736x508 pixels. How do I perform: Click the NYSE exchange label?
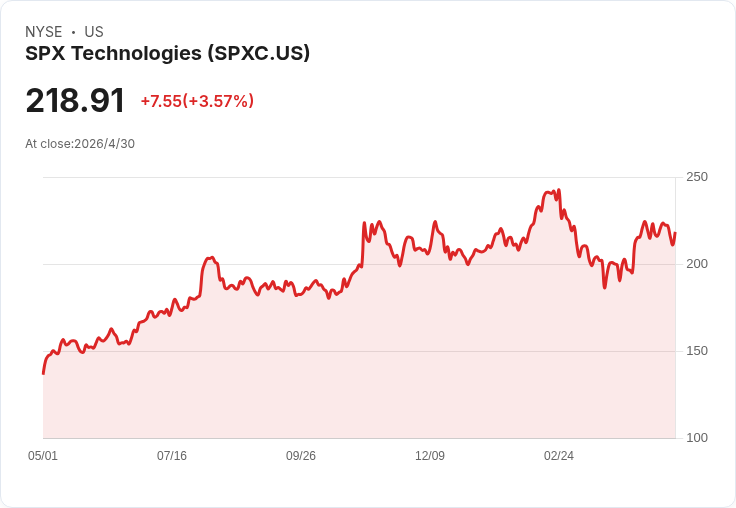click(x=44, y=32)
